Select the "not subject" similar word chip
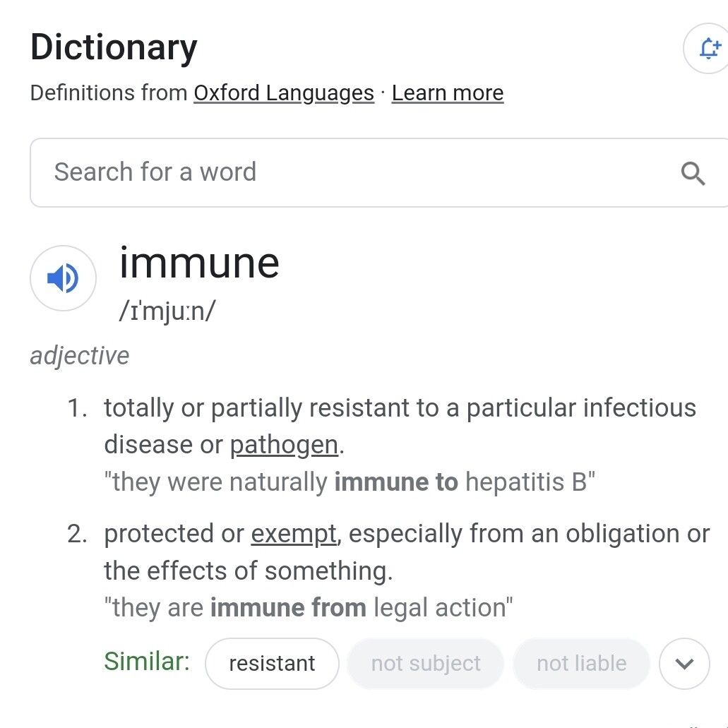This screenshot has width=728, height=728. click(x=426, y=664)
